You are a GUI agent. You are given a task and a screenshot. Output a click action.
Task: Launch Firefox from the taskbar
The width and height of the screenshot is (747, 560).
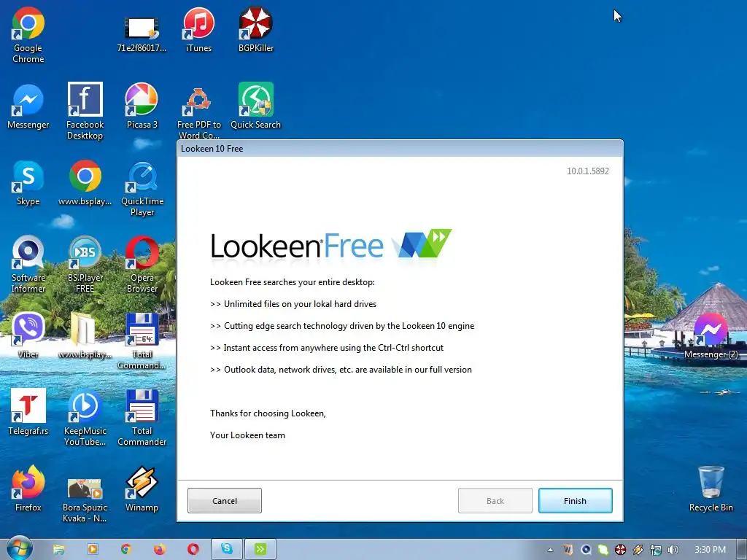coord(159,550)
